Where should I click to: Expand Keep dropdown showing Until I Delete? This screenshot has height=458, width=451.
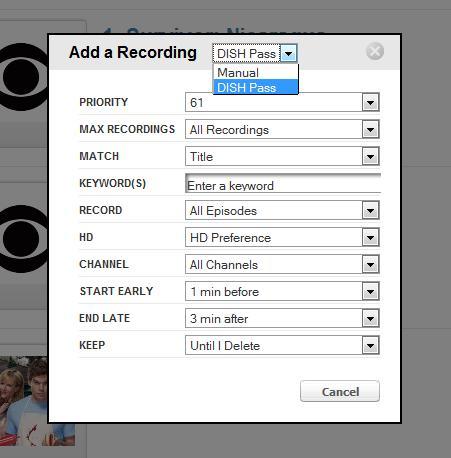pyautogui.click(x=282, y=345)
